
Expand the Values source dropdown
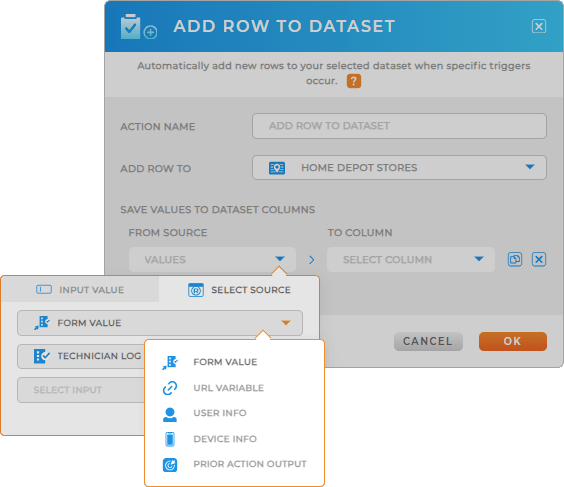coord(212,259)
